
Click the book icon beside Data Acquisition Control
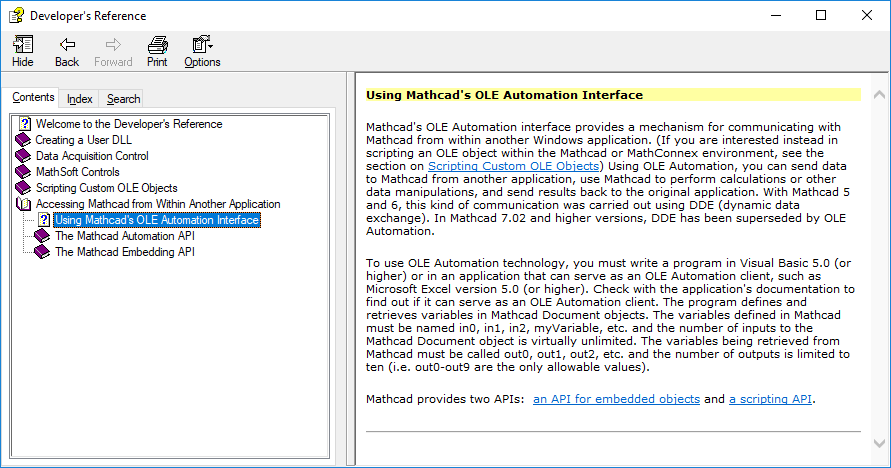coord(24,156)
